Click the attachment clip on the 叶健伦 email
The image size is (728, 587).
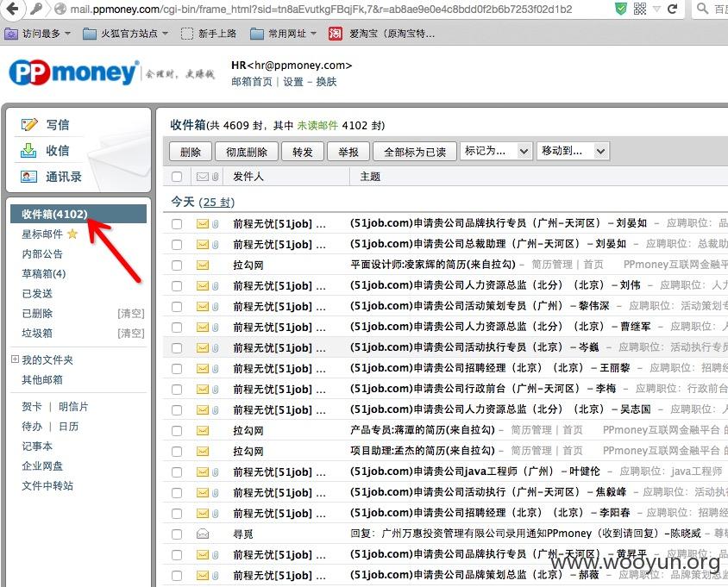point(215,471)
